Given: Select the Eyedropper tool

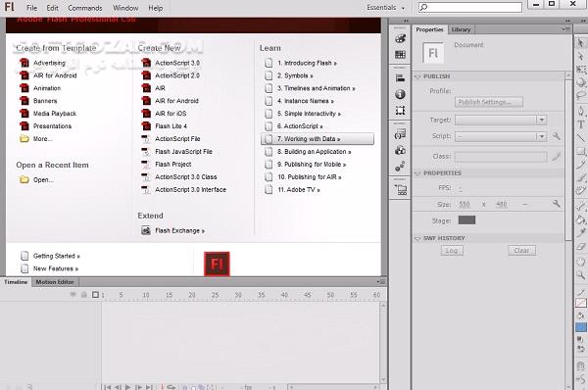Looking at the screenshot, I should pos(581,233).
